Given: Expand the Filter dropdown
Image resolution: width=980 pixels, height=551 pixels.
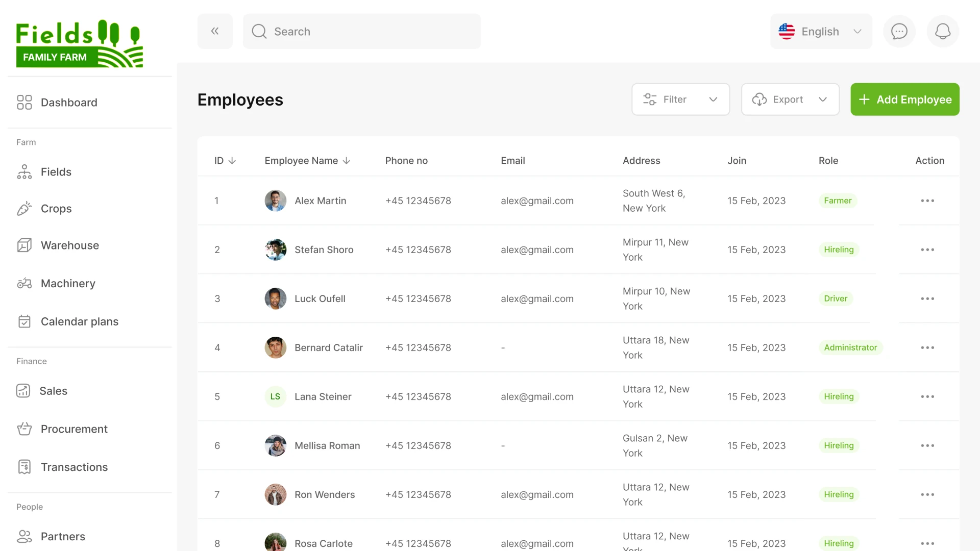Looking at the screenshot, I should 680,99.
